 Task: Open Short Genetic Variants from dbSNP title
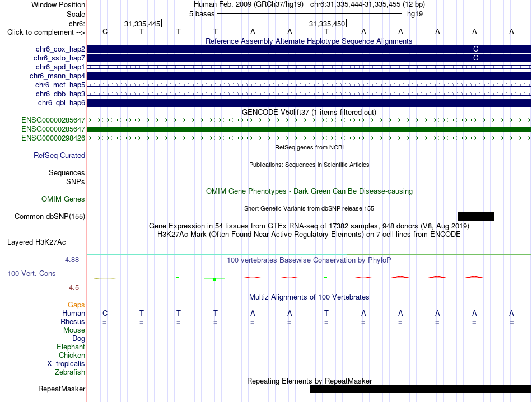click(309, 209)
